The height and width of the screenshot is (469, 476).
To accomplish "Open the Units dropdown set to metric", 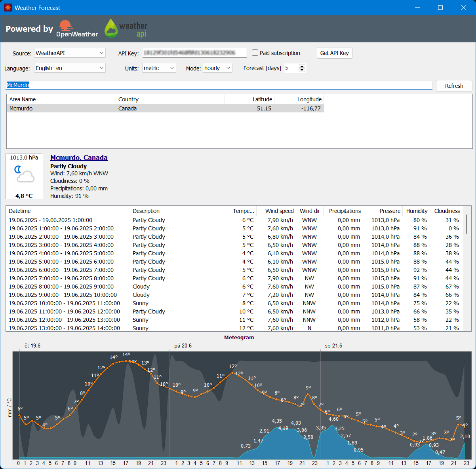I will click(159, 68).
